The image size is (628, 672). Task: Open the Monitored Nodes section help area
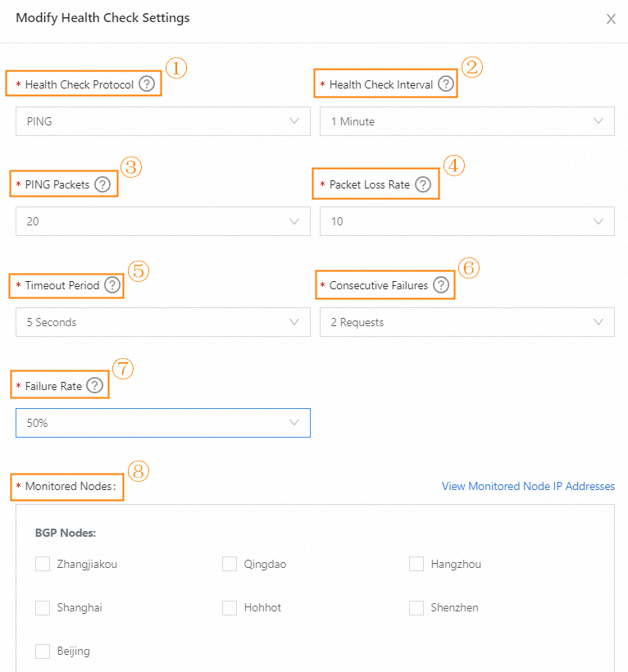pos(66,487)
